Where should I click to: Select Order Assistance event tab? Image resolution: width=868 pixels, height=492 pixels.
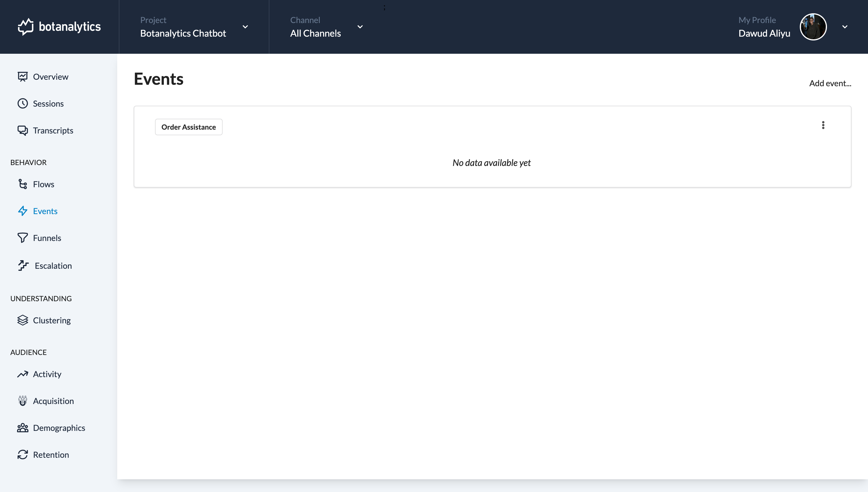pyautogui.click(x=188, y=127)
